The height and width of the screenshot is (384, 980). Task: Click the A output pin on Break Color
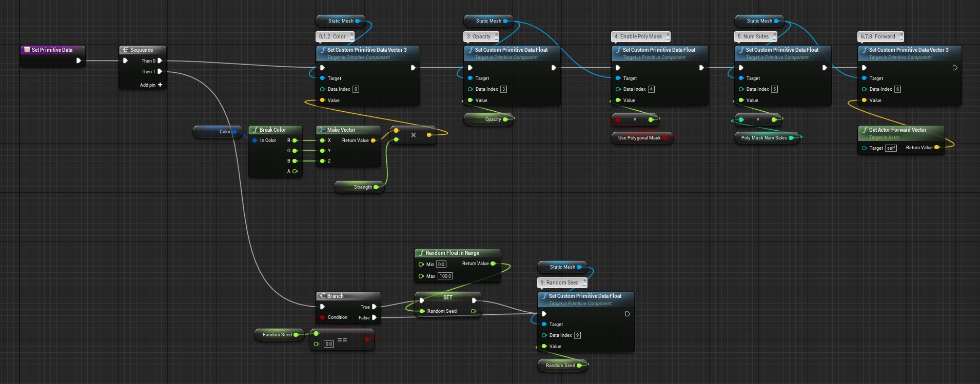tap(295, 171)
